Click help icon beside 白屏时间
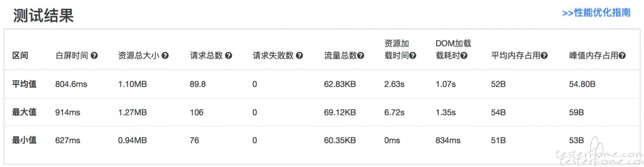This screenshot has width=644, height=167. [94, 56]
